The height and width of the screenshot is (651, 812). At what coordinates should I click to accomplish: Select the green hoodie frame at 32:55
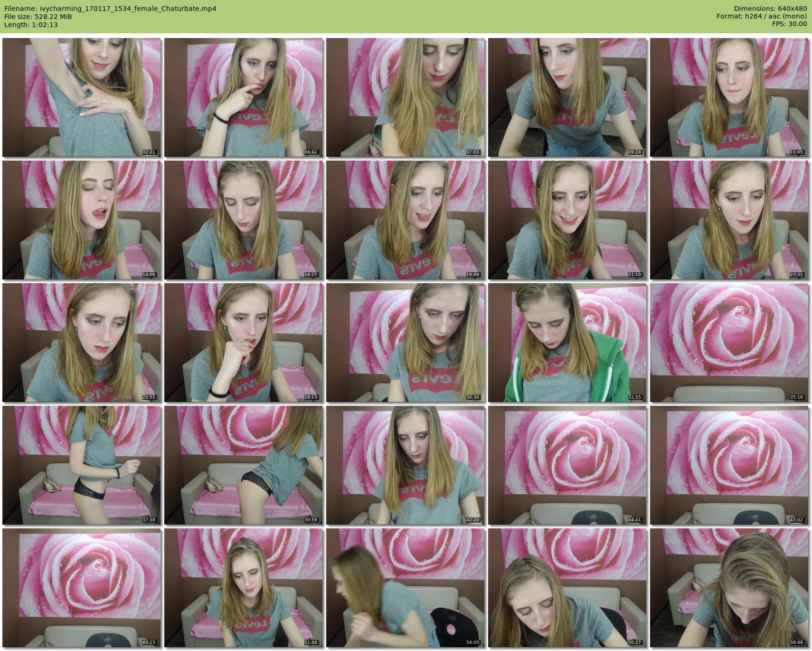click(x=567, y=343)
